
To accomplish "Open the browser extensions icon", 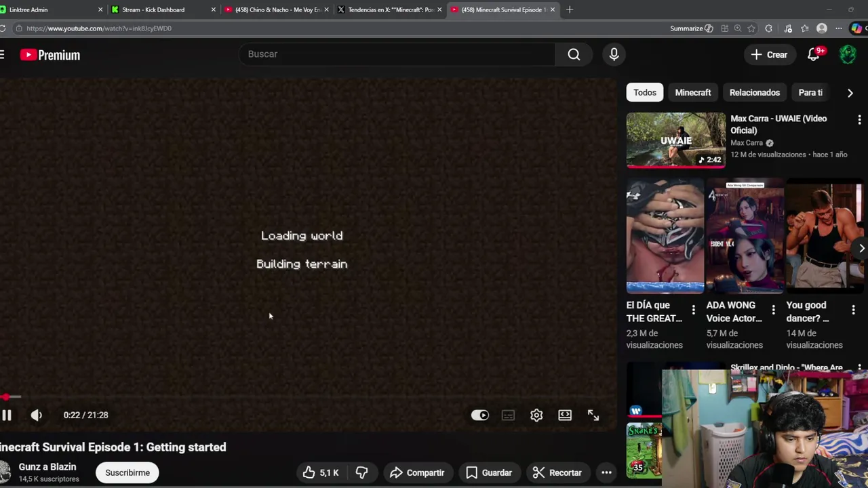I will tap(768, 28).
